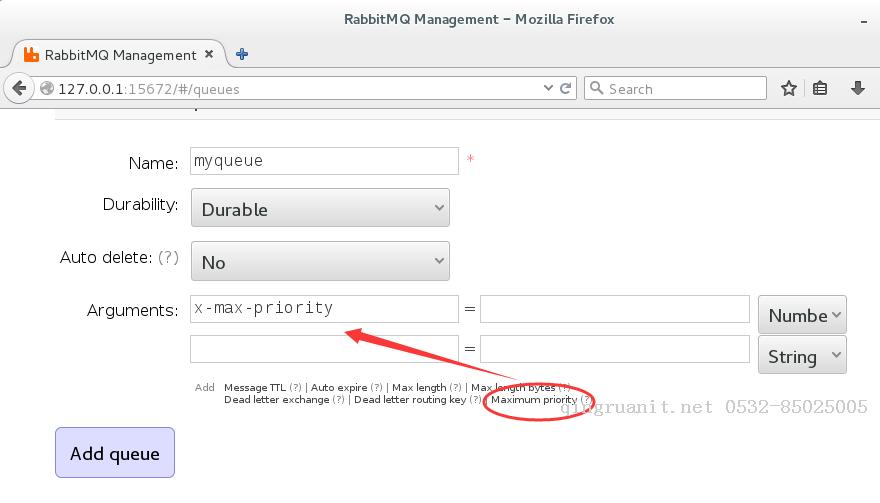Click the browser back arrow button
The width and height of the screenshot is (880, 503).
click(19, 88)
